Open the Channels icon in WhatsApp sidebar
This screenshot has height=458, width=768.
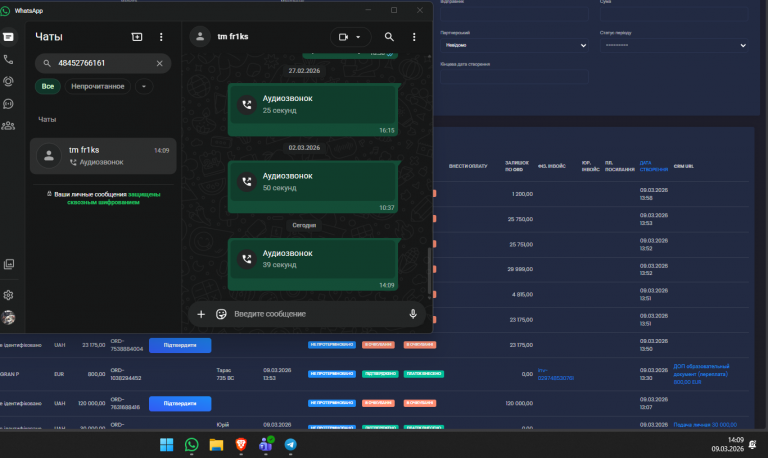coord(8,104)
